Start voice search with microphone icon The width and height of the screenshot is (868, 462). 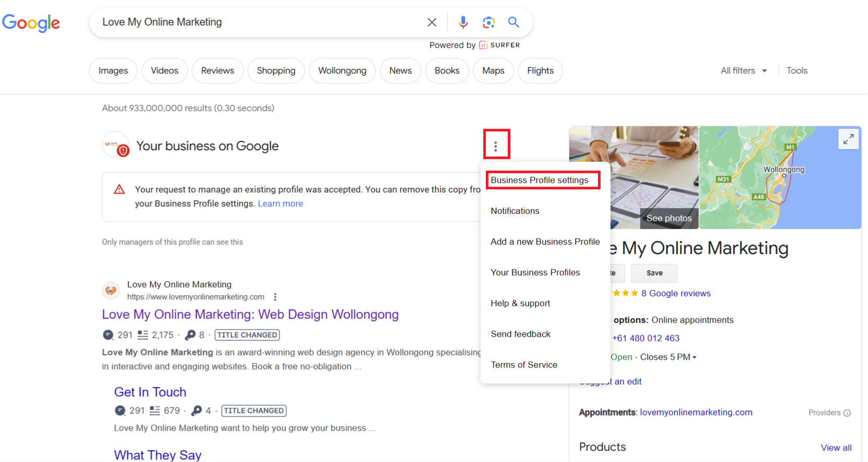pyautogui.click(x=463, y=22)
